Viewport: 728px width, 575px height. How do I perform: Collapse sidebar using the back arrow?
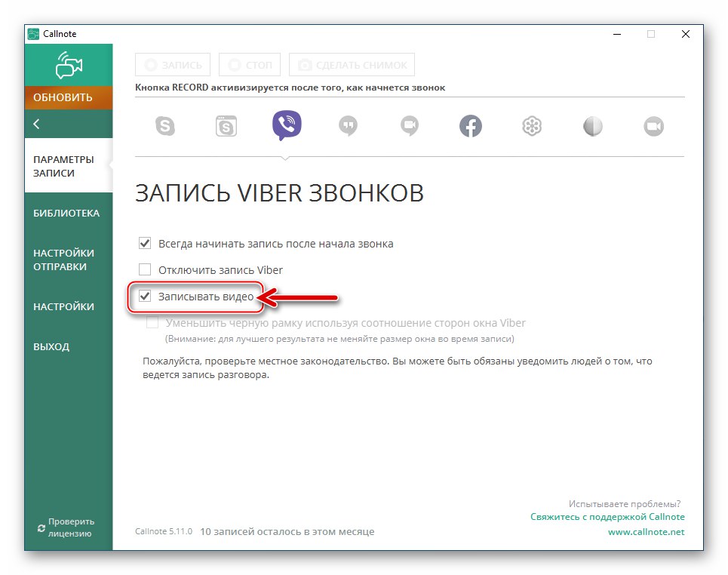point(37,124)
